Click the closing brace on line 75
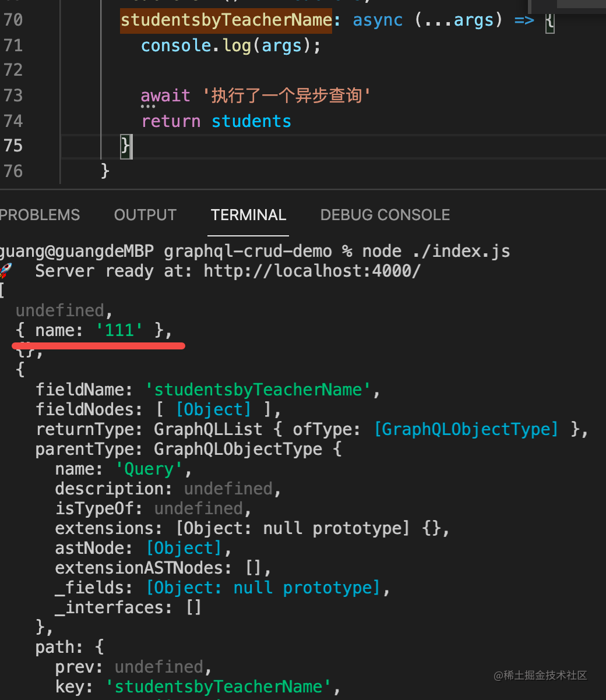 click(125, 146)
